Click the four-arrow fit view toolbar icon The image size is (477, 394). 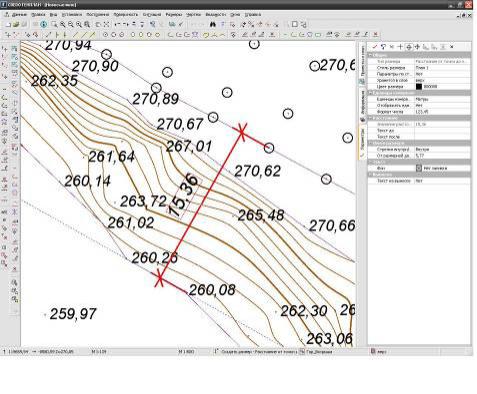[106, 24]
